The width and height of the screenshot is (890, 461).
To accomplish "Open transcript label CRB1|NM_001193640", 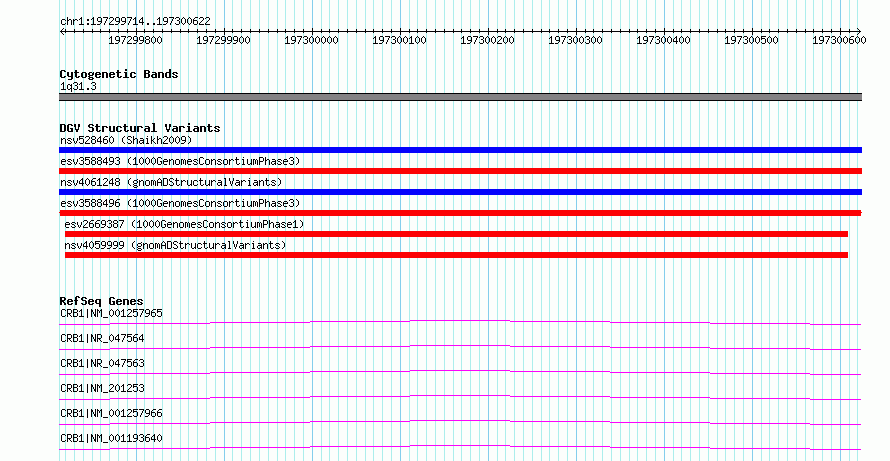I will (x=111, y=439).
